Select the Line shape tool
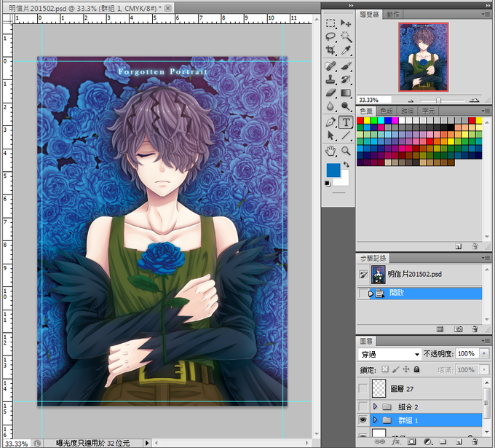The width and height of the screenshot is (495, 448). [346, 135]
